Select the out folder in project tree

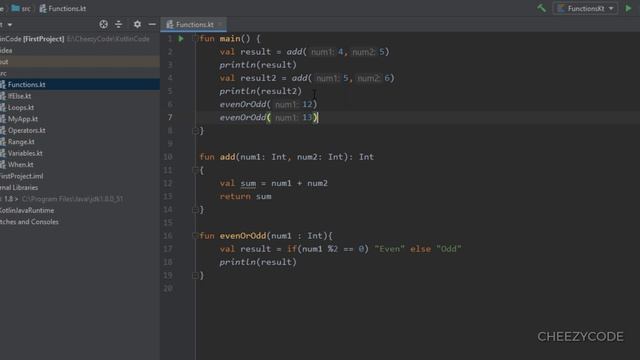click(80, 62)
